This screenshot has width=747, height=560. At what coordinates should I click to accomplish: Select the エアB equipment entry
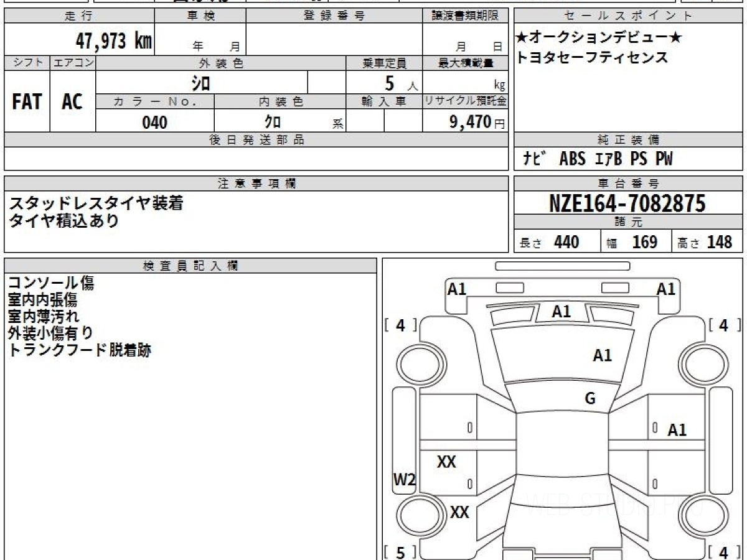click(x=608, y=159)
